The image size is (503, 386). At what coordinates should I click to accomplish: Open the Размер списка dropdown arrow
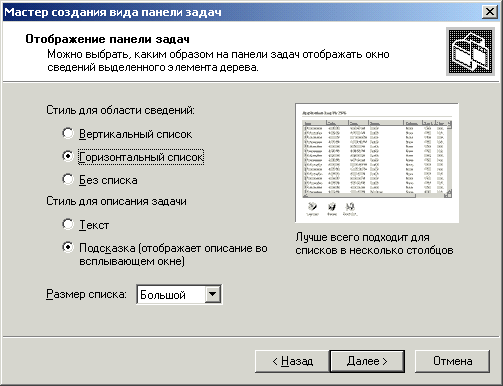212,294
